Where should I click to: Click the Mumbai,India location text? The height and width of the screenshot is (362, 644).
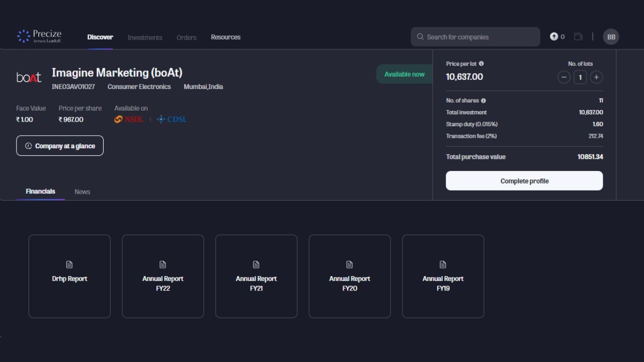pyautogui.click(x=203, y=87)
